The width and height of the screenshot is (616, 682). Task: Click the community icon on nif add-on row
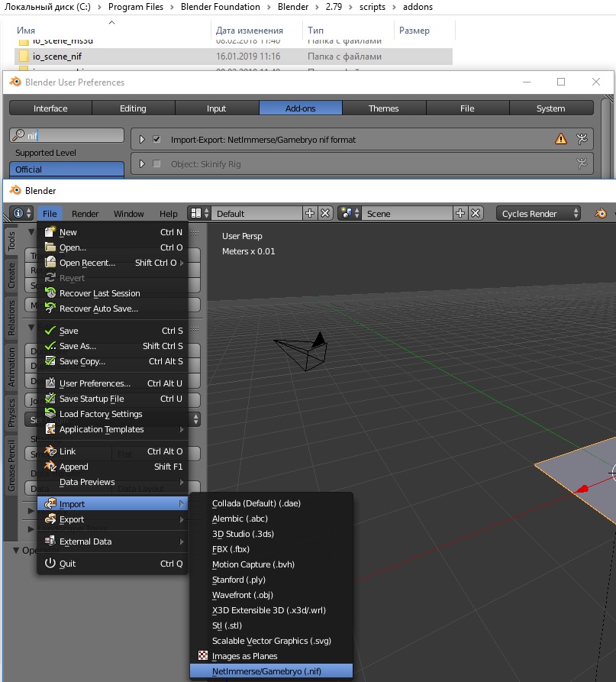[x=582, y=139]
